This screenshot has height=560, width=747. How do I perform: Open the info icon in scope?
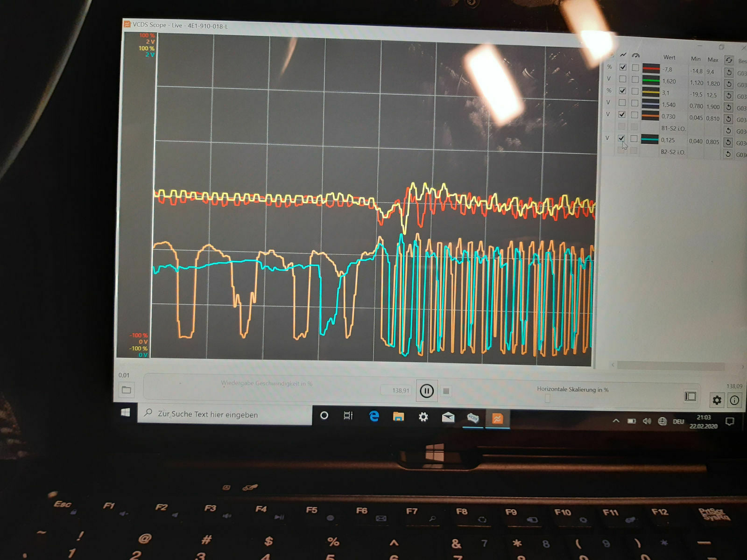point(734,400)
